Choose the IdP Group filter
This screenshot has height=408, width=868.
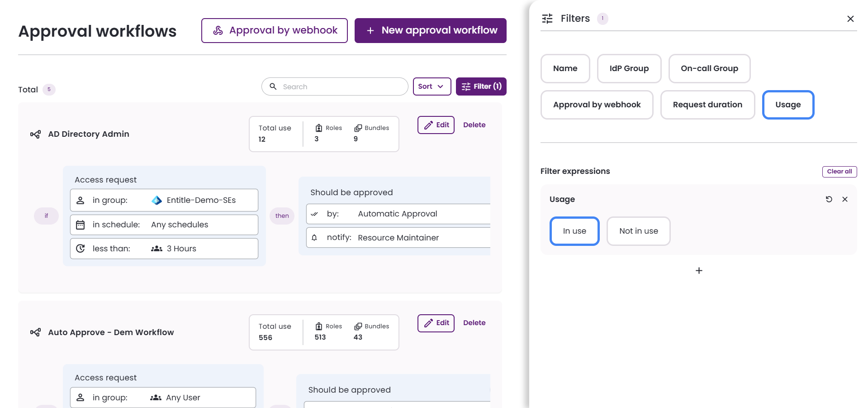(629, 68)
